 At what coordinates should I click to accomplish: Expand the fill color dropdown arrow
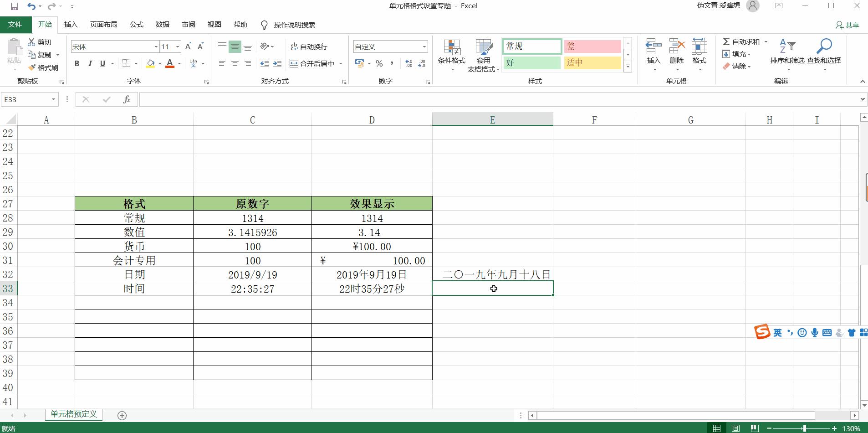coord(159,63)
